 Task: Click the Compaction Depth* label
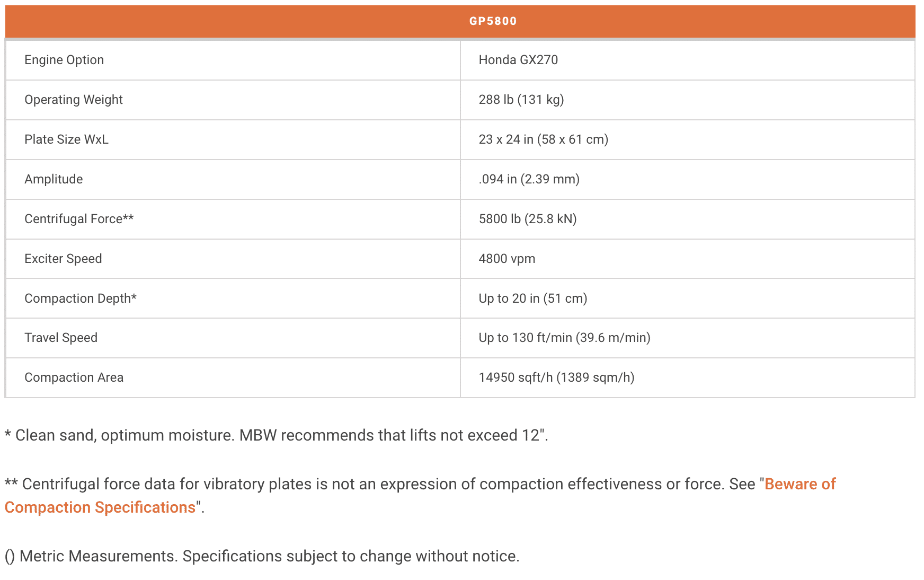pyautogui.click(x=81, y=298)
